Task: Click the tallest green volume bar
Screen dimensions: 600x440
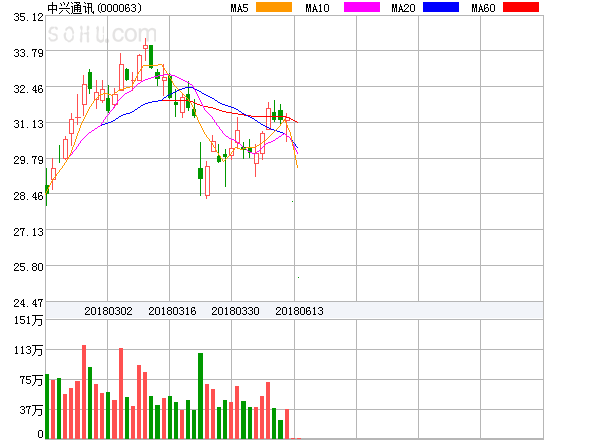Action: (x=201, y=396)
